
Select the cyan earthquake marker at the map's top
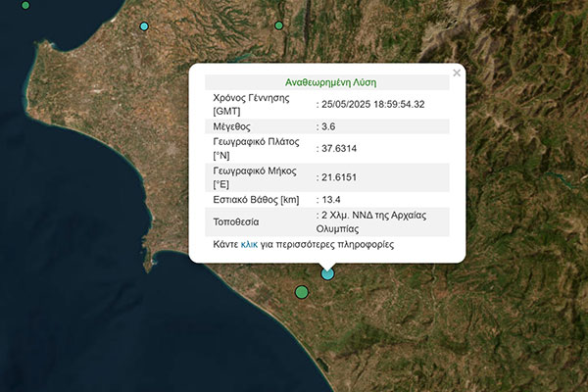point(145,26)
